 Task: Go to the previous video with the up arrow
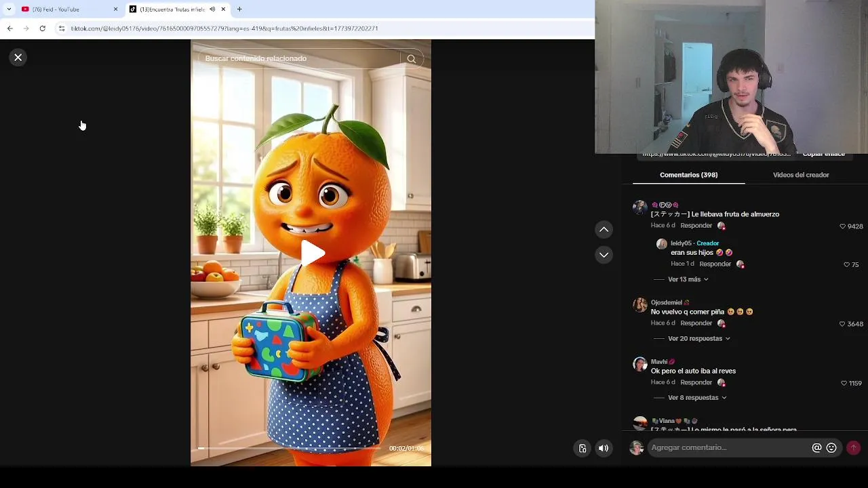(x=604, y=230)
